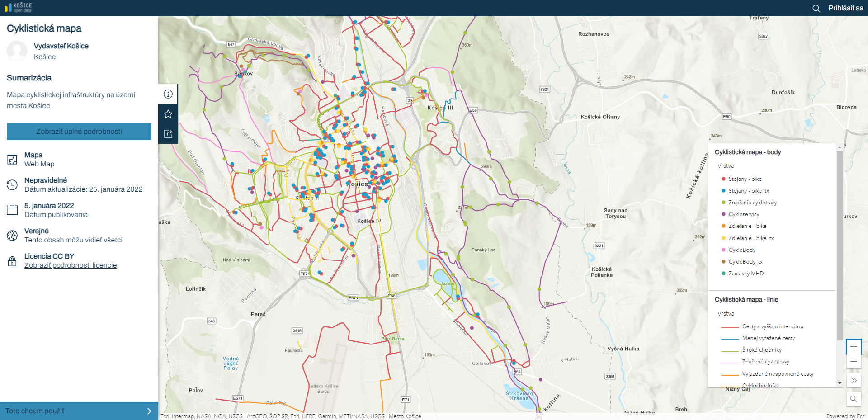Click the publisher avatar next to Vydavateľ Košice
The height and width of the screenshot is (420, 868).
coord(16,51)
